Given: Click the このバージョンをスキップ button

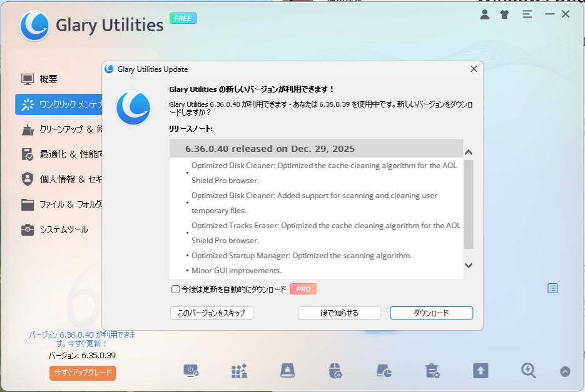Looking at the screenshot, I should (x=211, y=313).
